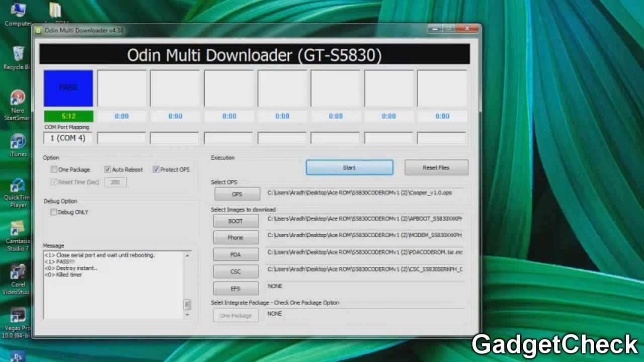Click the BOOT image button
644x362 pixels.
pyautogui.click(x=235, y=221)
